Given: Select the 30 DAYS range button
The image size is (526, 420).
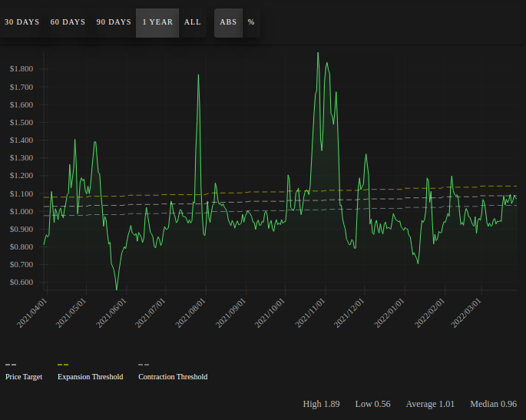Looking at the screenshot, I should (x=22, y=22).
